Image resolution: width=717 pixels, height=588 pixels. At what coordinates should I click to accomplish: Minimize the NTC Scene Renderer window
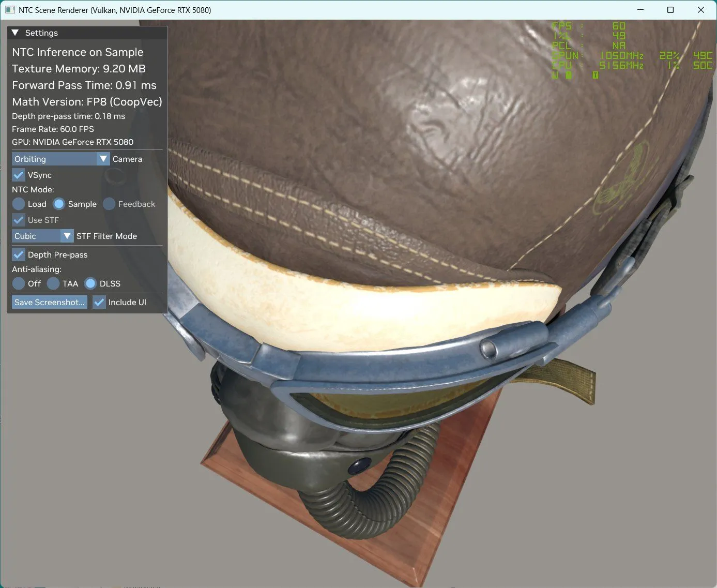coord(640,10)
